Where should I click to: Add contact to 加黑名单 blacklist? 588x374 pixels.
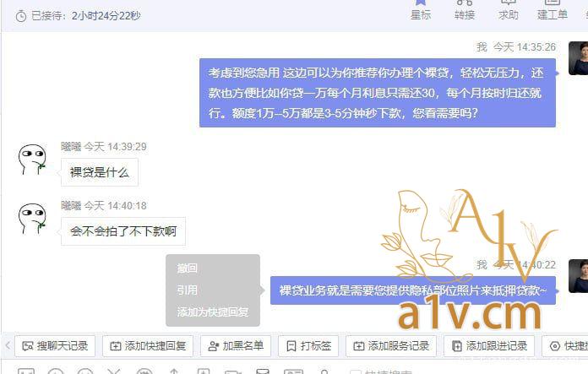[236, 346]
